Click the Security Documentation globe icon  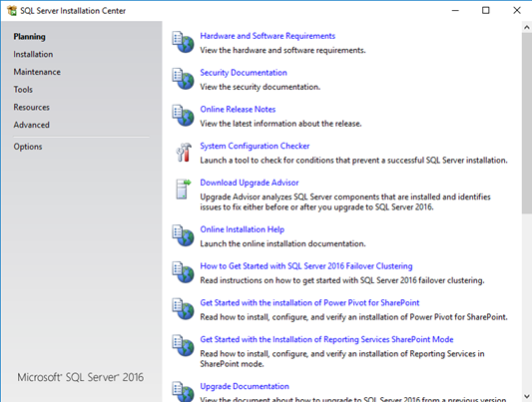click(183, 79)
